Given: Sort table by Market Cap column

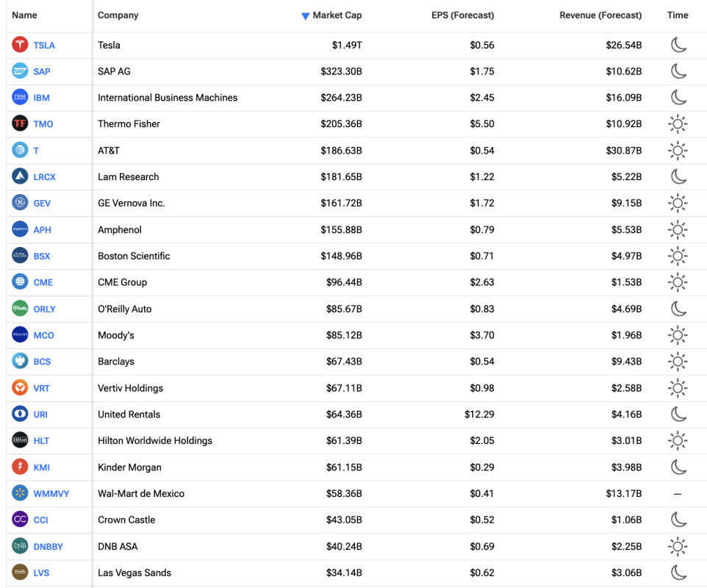Looking at the screenshot, I should (x=337, y=15).
